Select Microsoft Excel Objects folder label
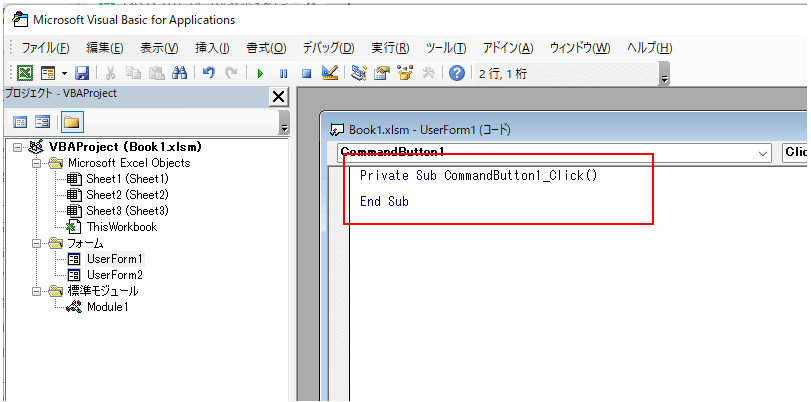The width and height of the screenshot is (811, 402). [129, 163]
